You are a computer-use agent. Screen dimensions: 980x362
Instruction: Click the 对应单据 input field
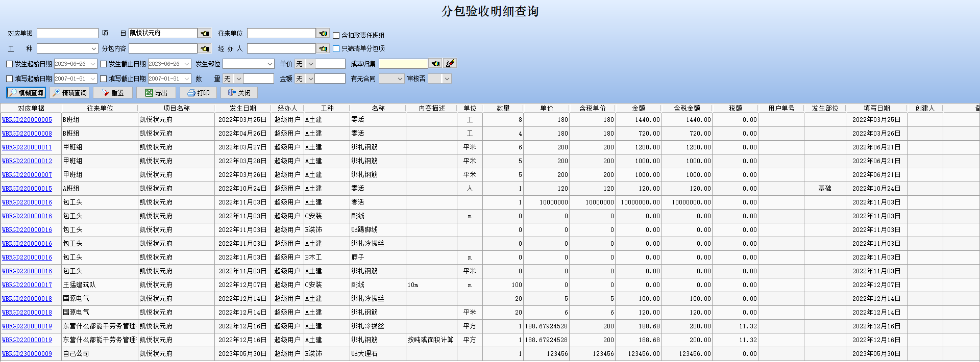(67, 33)
